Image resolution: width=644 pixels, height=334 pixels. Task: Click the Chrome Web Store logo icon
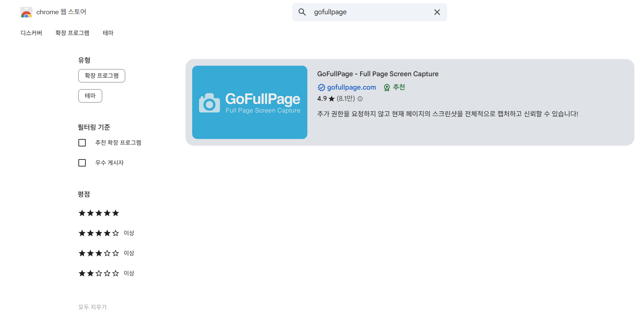[26, 12]
